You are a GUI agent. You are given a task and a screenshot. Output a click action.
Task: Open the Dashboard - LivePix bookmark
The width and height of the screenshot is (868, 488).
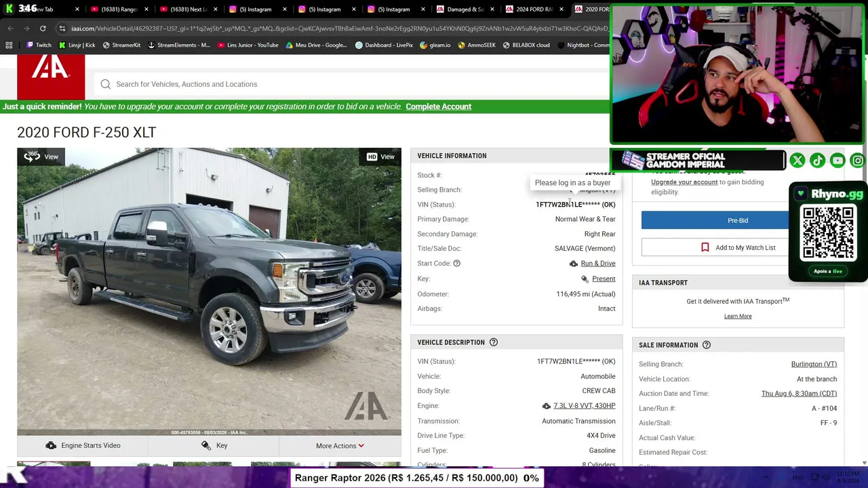click(384, 45)
